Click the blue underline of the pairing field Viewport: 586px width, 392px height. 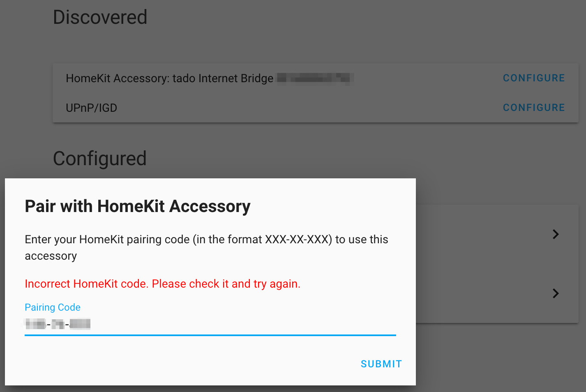(x=210, y=335)
